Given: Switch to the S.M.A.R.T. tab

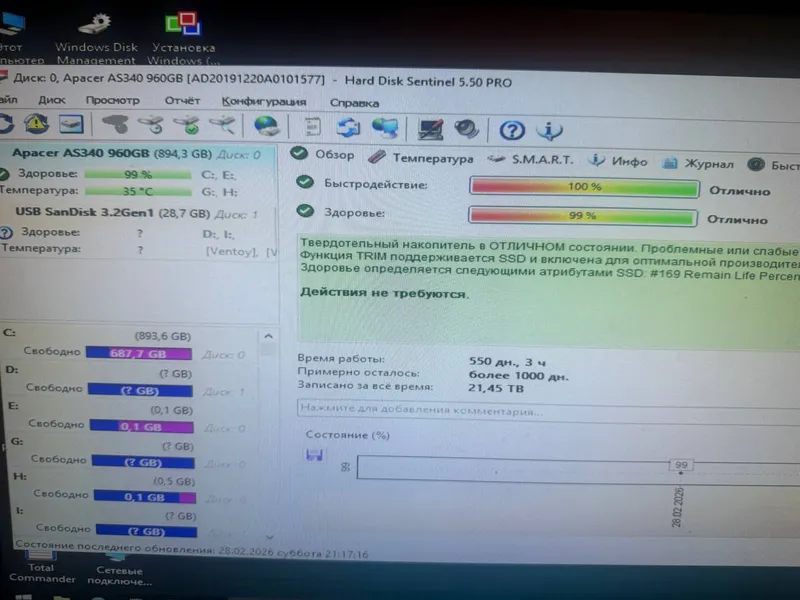Looking at the screenshot, I should 531,160.
